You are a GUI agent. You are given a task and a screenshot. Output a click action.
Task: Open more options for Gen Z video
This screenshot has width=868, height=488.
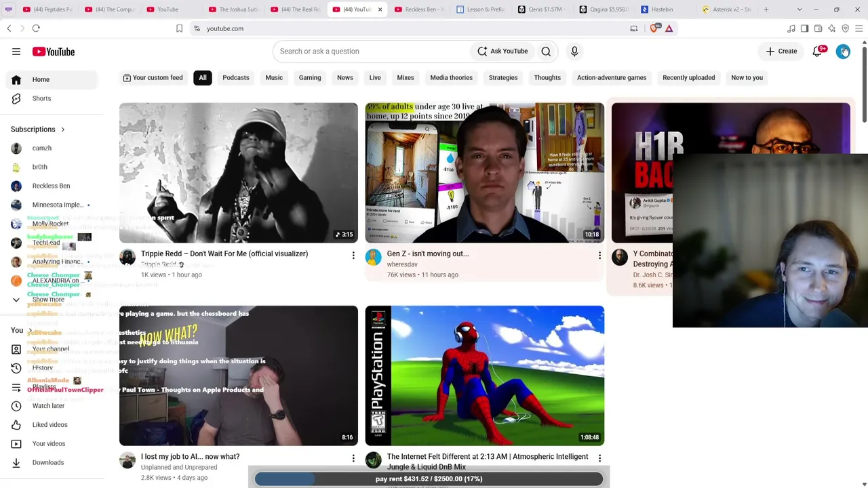(x=599, y=256)
